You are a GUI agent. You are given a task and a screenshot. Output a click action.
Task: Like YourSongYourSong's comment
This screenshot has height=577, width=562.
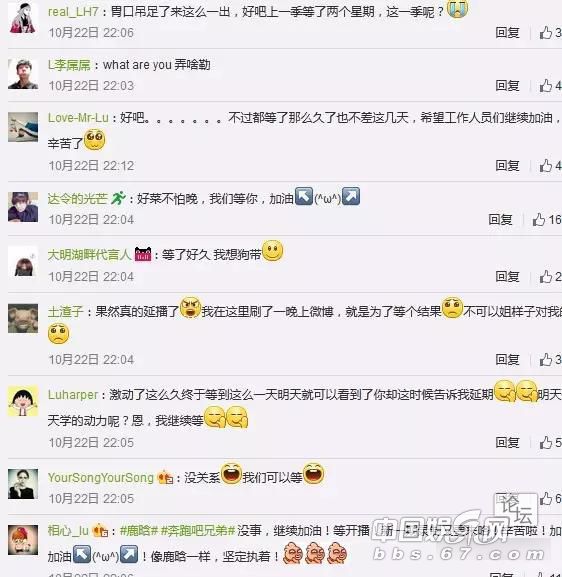point(551,499)
